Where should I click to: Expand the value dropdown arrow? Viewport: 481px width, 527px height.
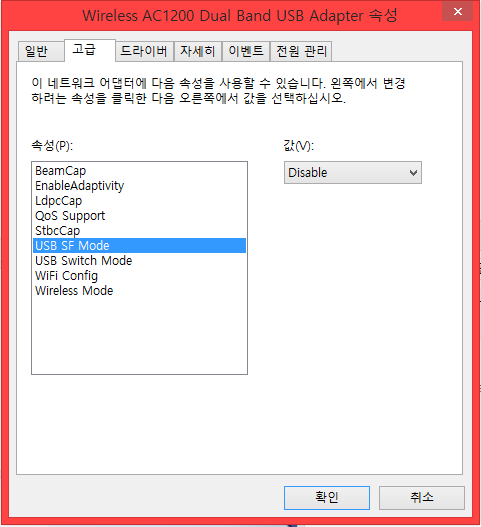(413, 173)
